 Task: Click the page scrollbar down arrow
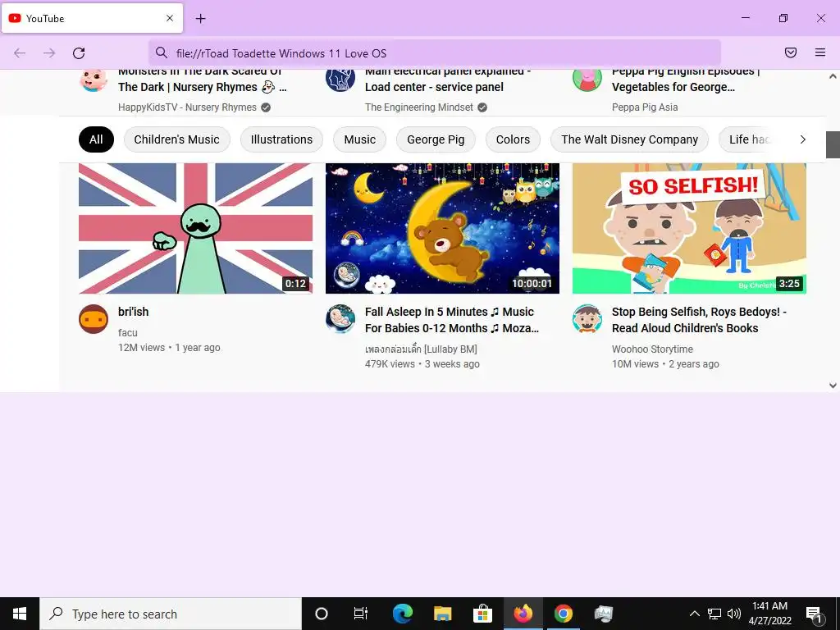[x=833, y=386]
